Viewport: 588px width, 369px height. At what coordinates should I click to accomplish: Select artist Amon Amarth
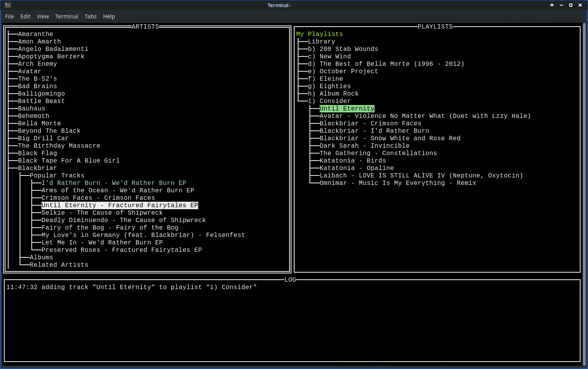tap(39, 42)
